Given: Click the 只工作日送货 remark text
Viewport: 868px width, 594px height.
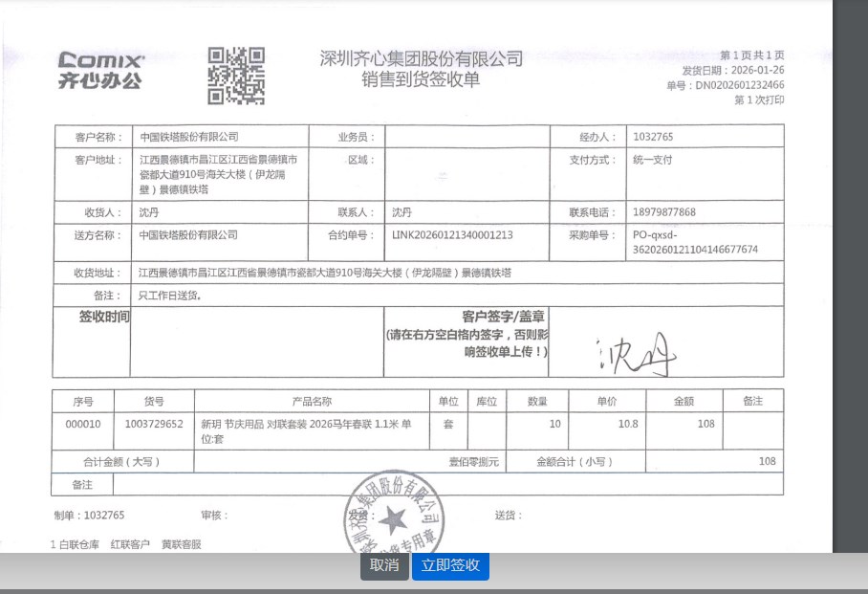Looking at the screenshot, I should coord(170,296).
